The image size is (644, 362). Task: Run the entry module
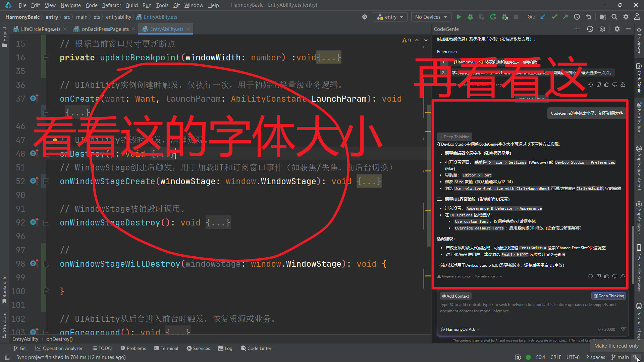pyautogui.click(x=459, y=17)
